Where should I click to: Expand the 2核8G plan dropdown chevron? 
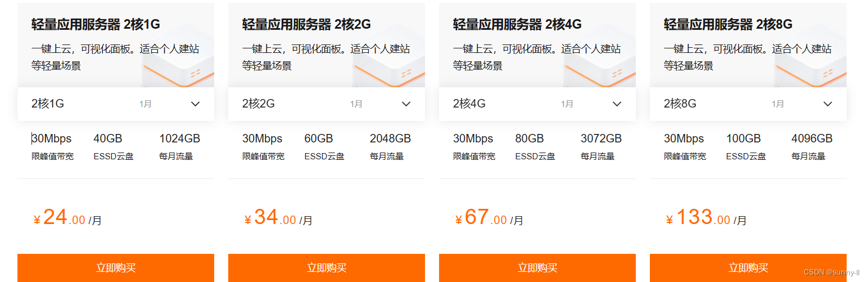[828, 104]
